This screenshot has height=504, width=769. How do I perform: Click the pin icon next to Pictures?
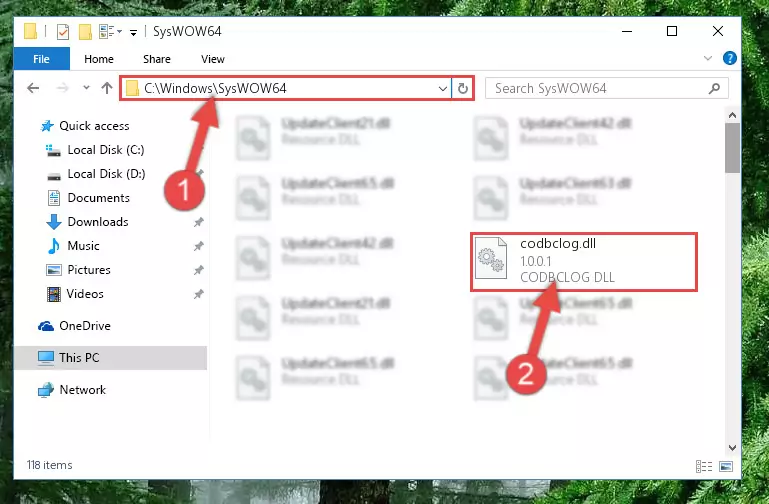pyautogui.click(x=198, y=270)
